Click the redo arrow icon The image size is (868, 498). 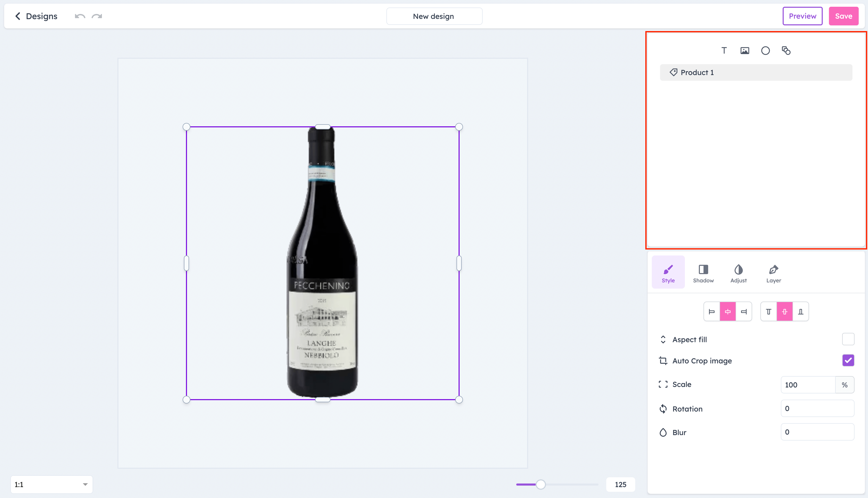coord(97,16)
